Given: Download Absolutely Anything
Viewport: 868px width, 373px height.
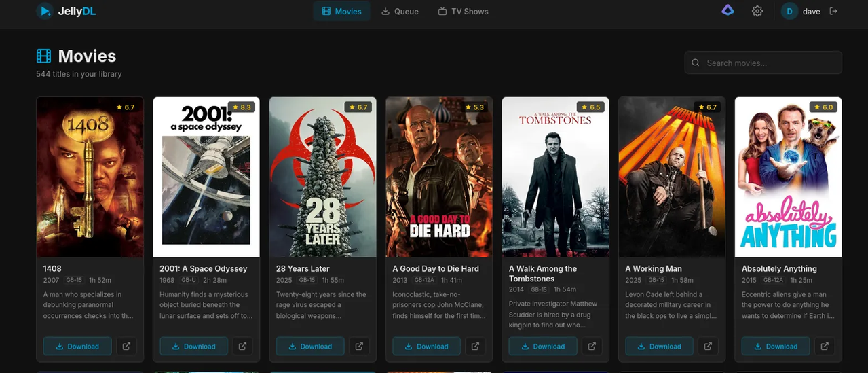Looking at the screenshot, I should click(x=776, y=346).
